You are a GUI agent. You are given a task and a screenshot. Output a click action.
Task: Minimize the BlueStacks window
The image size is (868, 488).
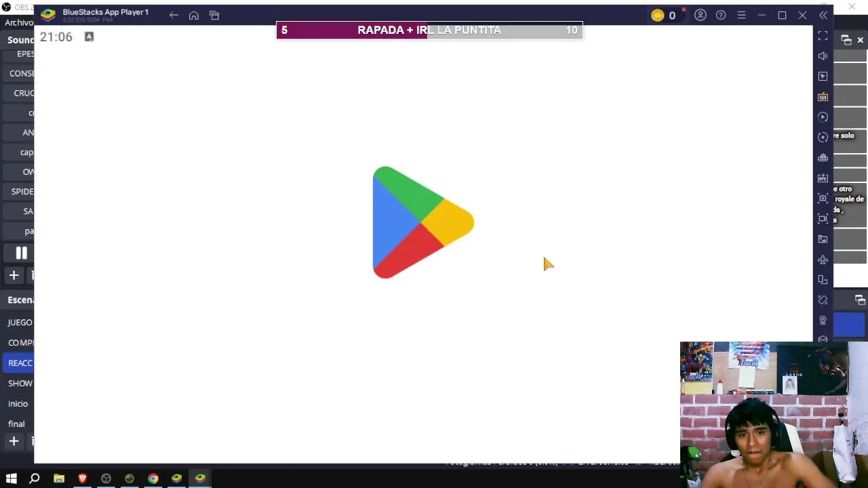pos(762,15)
